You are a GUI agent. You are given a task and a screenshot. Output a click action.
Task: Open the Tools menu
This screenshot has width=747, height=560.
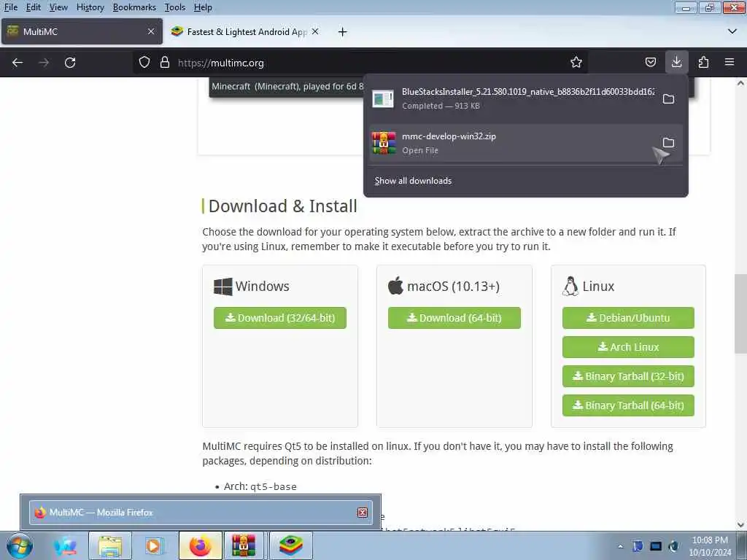175,7
